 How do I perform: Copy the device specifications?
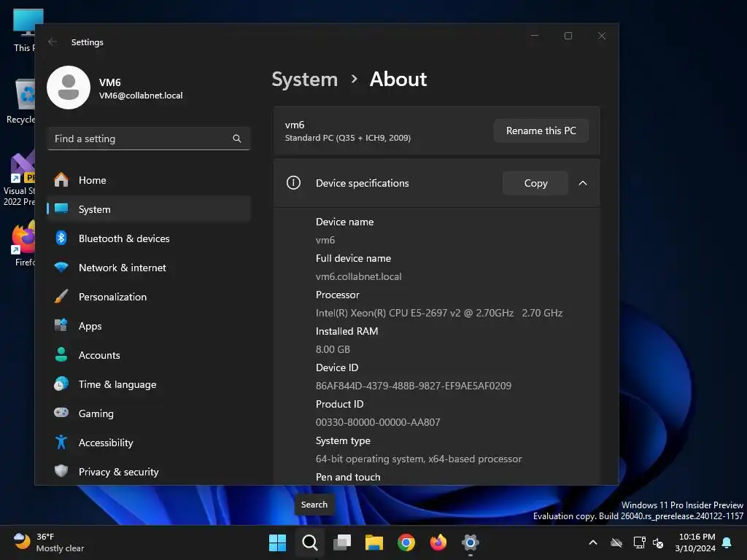pos(535,183)
